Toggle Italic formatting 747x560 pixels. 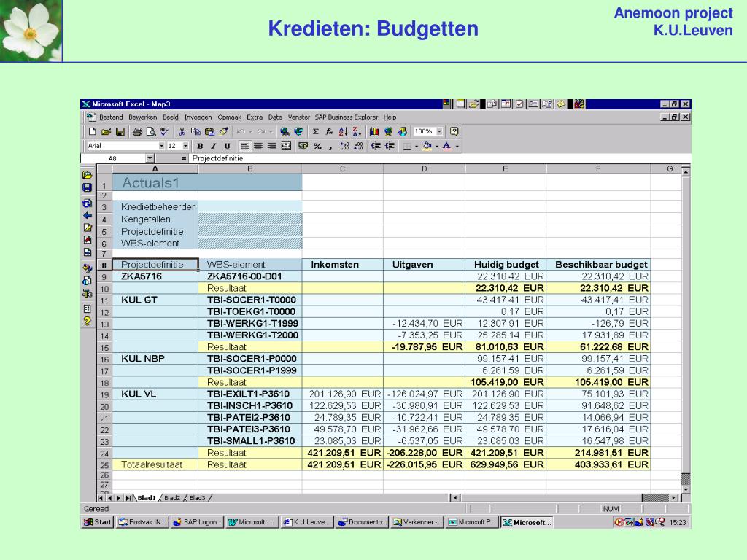coord(214,146)
